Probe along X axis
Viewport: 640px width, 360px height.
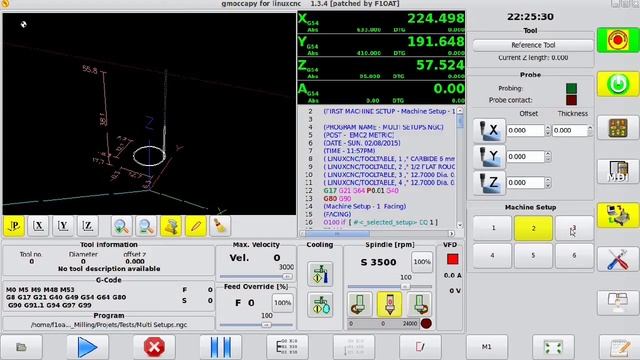(489, 131)
